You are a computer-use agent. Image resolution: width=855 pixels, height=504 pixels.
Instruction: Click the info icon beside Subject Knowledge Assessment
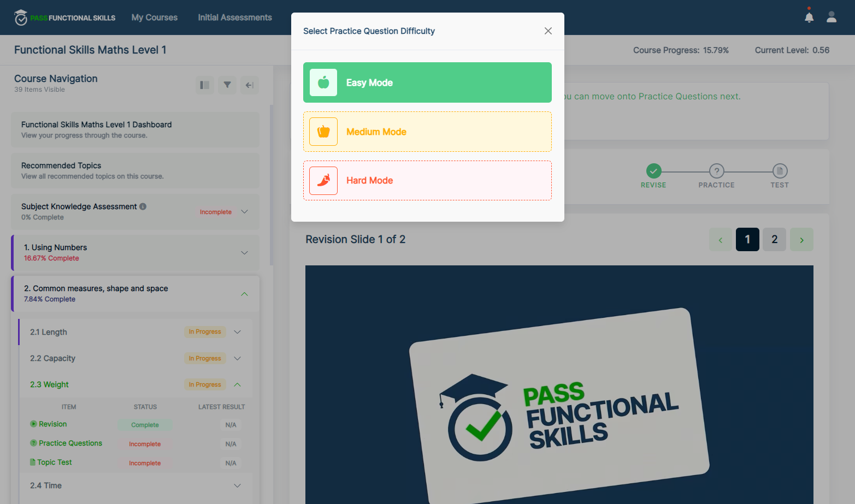click(x=143, y=206)
